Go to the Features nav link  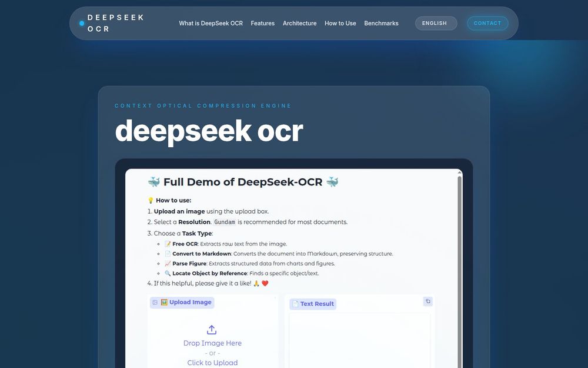coord(262,24)
